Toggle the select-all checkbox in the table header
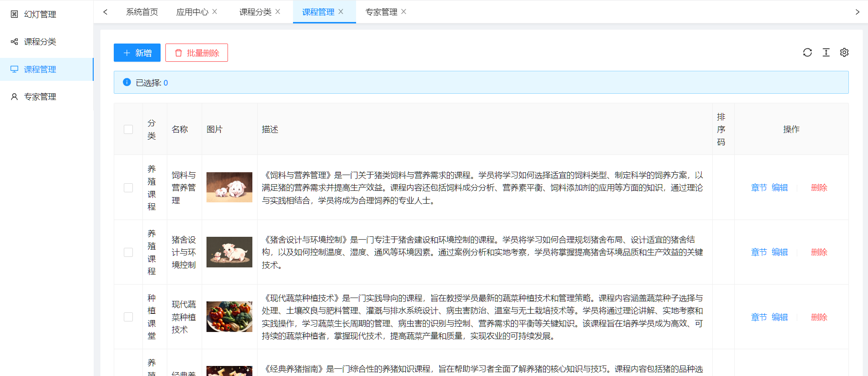Image resolution: width=868 pixels, height=376 pixels. pos(128,129)
